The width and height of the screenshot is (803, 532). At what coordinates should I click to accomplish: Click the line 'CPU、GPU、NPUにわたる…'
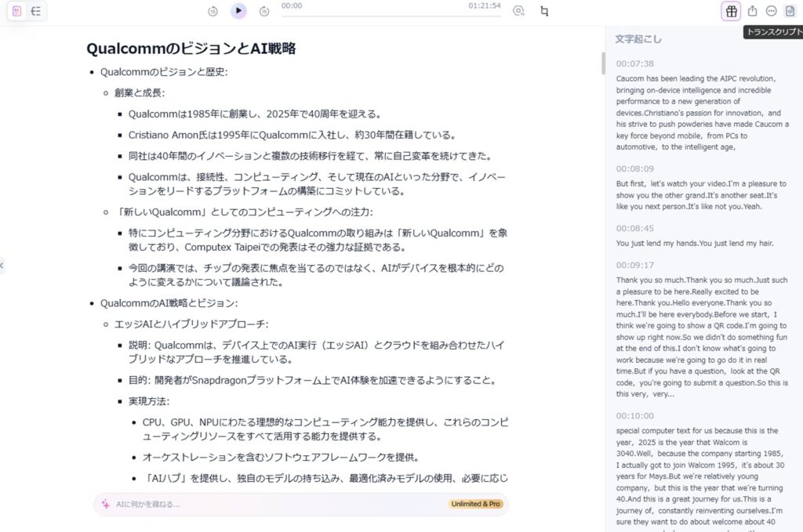click(325, 429)
